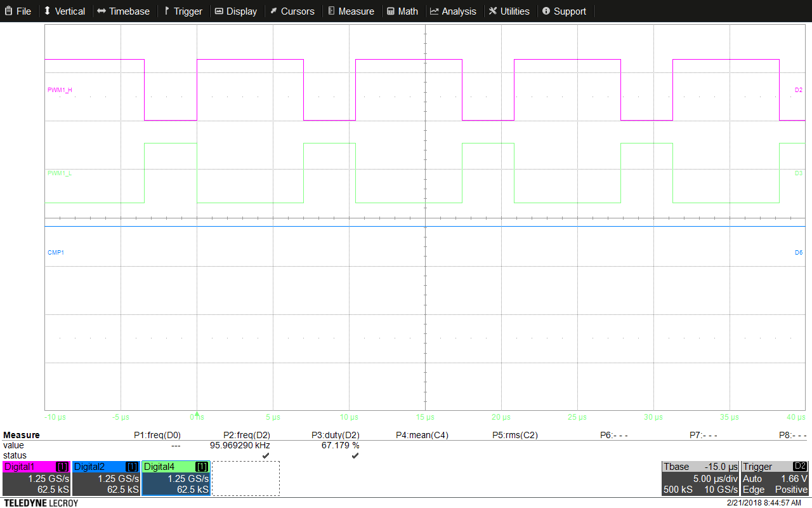Open the Trigger descriptor box
The width and height of the screenshot is (812, 508).
tap(775, 478)
